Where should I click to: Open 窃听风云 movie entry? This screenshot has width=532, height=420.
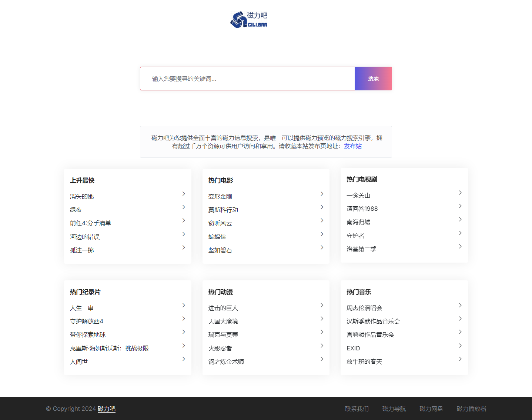(220, 223)
